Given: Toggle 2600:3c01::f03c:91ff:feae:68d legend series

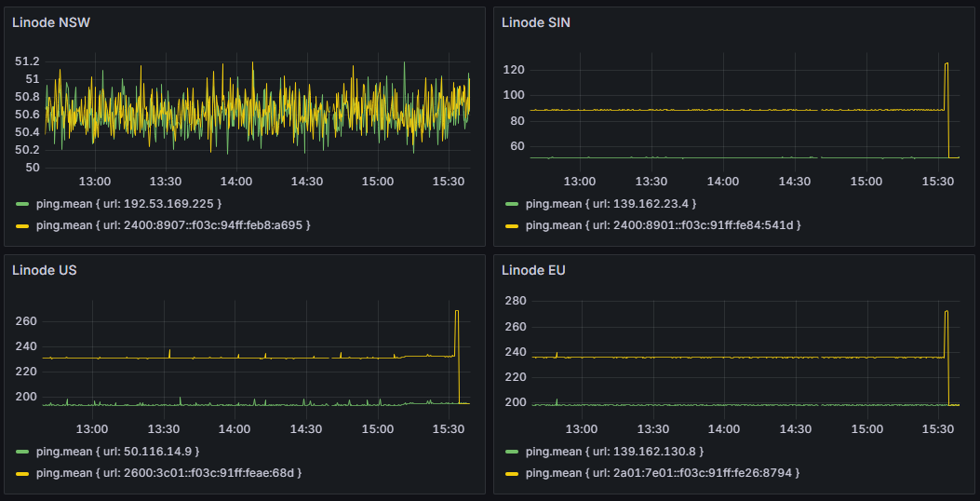Looking at the screenshot, I should pyautogui.click(x=168, y=472).
